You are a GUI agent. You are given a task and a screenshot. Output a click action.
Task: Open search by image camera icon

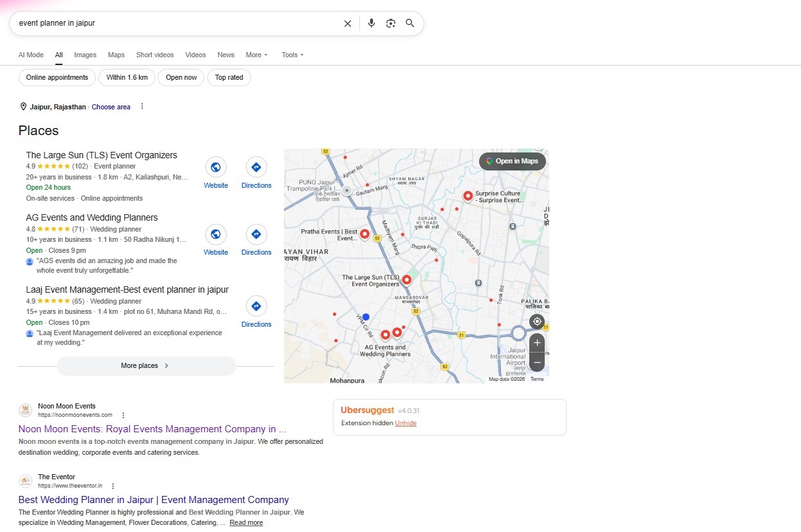click(x=391, y=23)
